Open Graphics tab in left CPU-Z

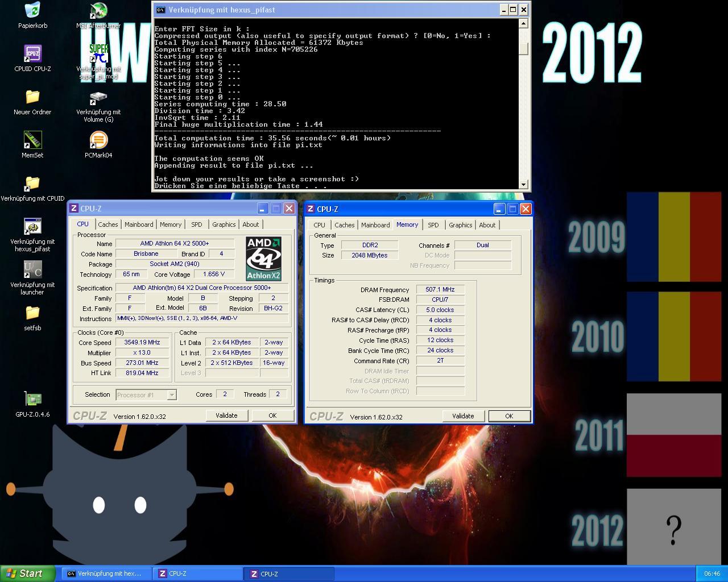pyautogui.click(x=224, y=225)
